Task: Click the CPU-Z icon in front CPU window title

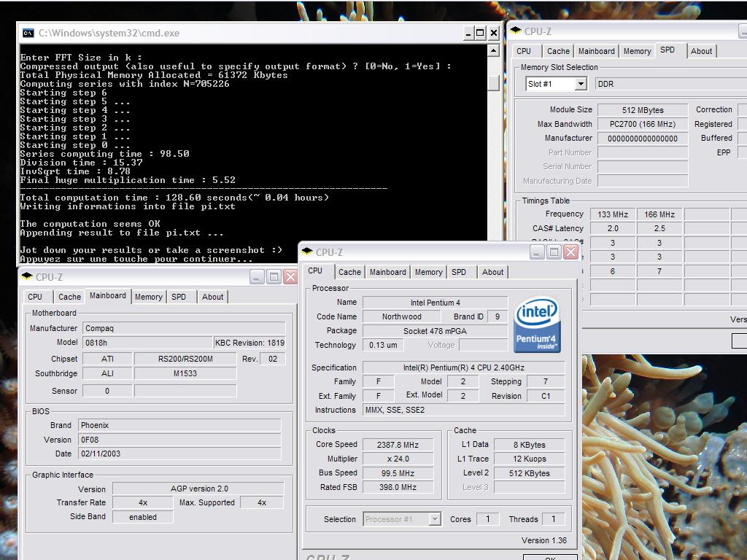Action: [x=307, y=252]
